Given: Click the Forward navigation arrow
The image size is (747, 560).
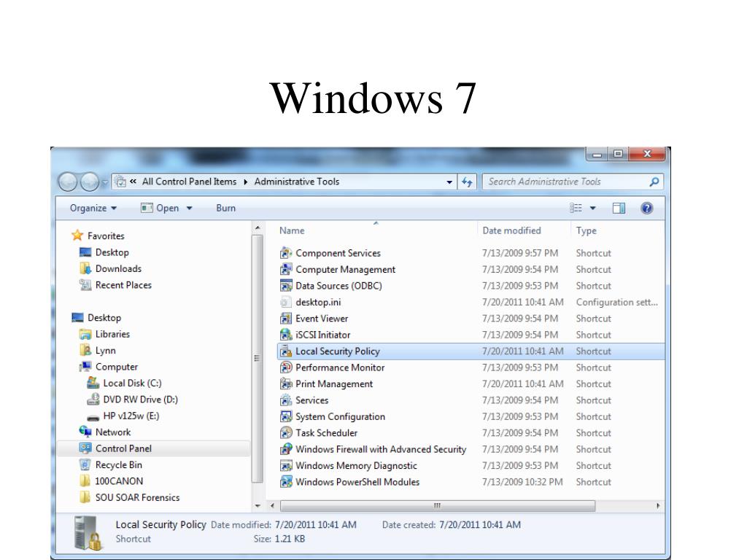Looking at the screenshot, I should point(89,182).
